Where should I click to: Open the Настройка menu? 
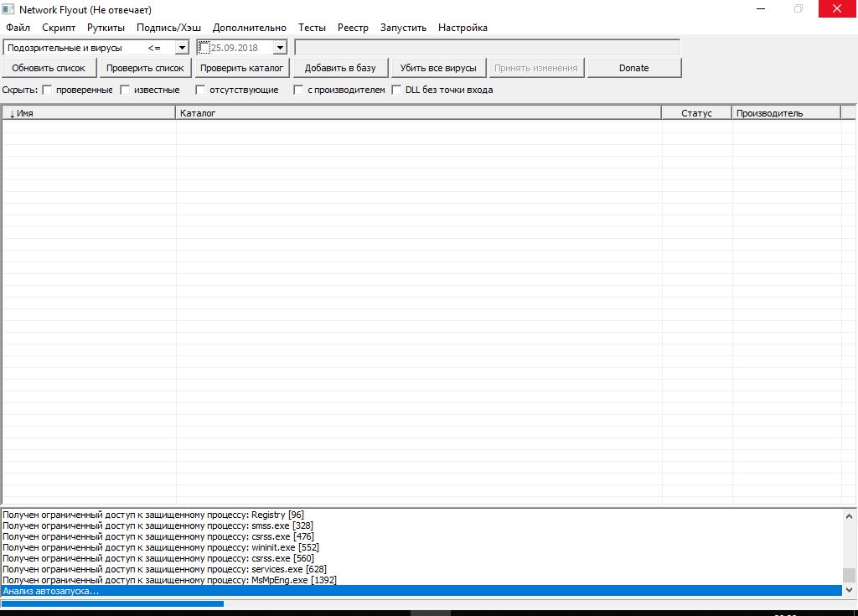pyautogui.click(x=463, y=28)
